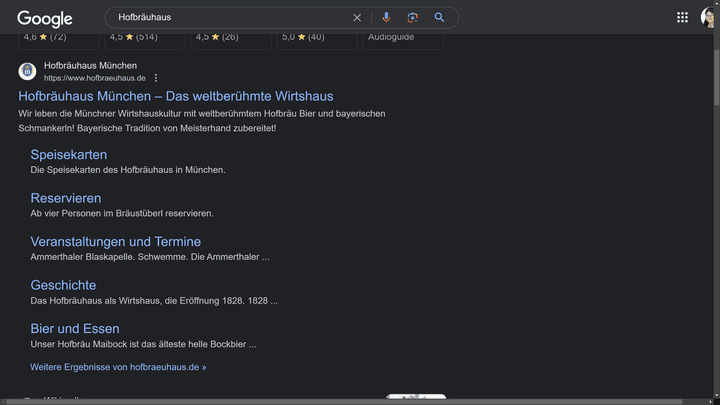Open the Speisekarten sitelink
This screenshot has height=405, width=720.
tap(69, 155)
